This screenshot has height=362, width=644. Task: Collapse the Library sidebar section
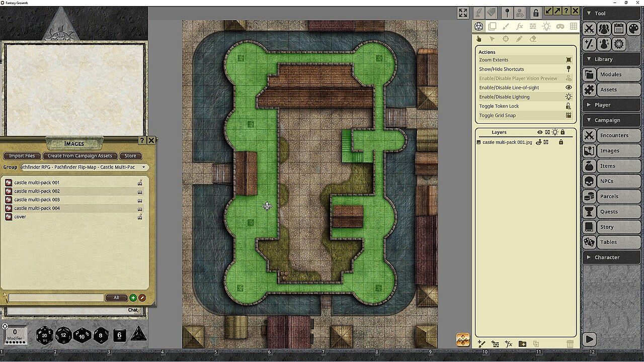pyautogui.click(x=612, y=59)
